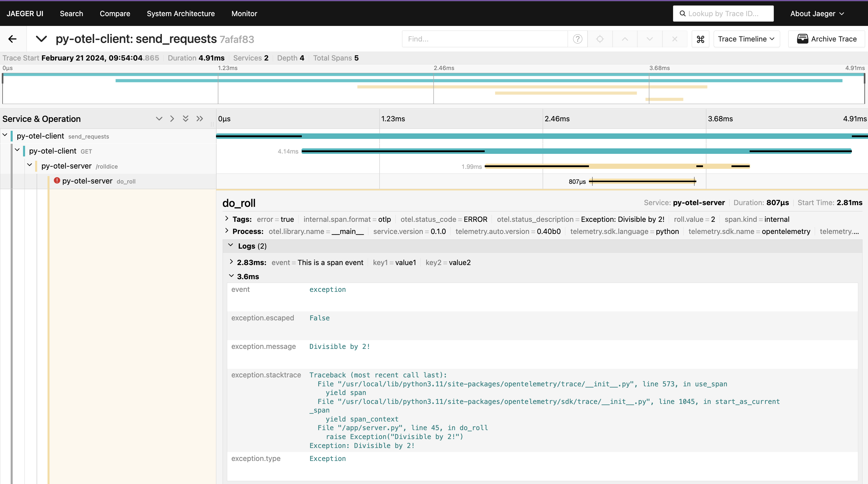This screenshot has width=868, height=484.
Task: Expand the 2.83ms span event log entry
Action: pyautogui.click(x=231, y=262)
